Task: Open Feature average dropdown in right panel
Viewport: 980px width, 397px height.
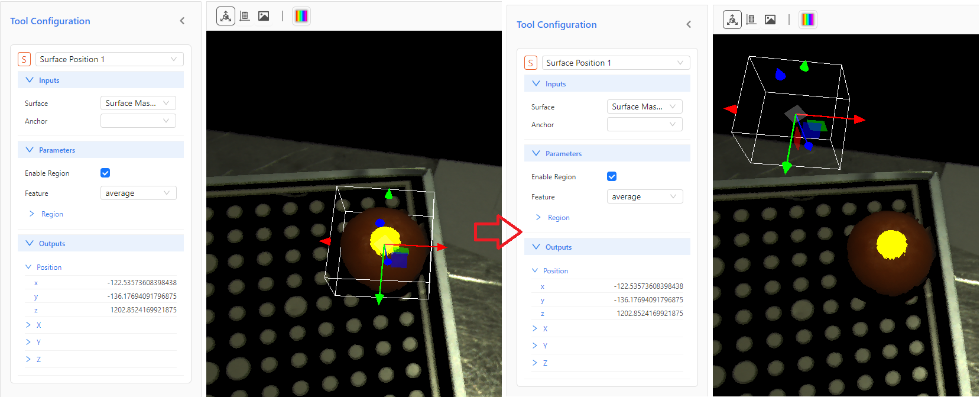Action: coord(645,196)
